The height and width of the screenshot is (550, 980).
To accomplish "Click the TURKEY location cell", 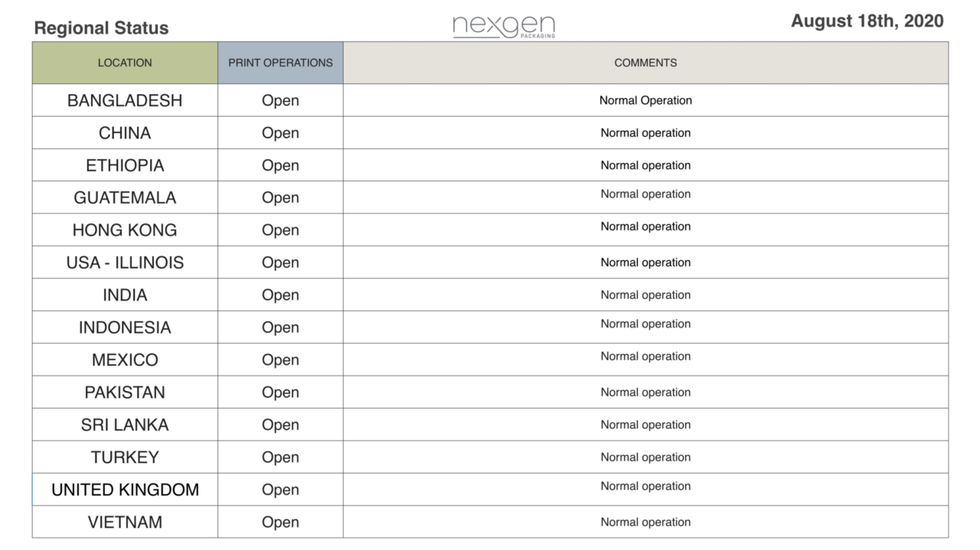I will point(125,457).
